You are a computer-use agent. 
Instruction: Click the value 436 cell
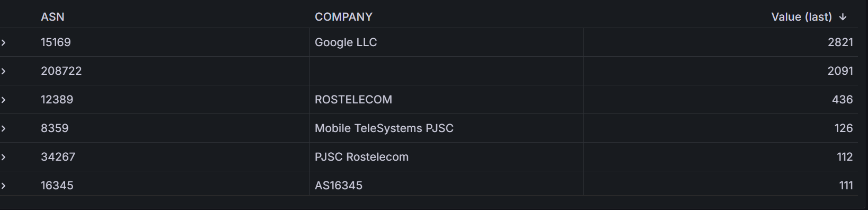click(721, 100)
